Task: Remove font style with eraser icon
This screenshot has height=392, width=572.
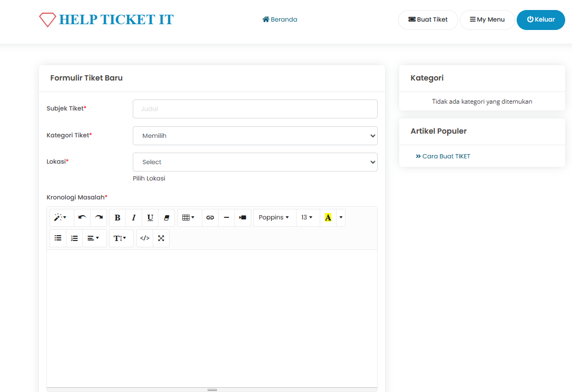Action: [x=166, y=217]
